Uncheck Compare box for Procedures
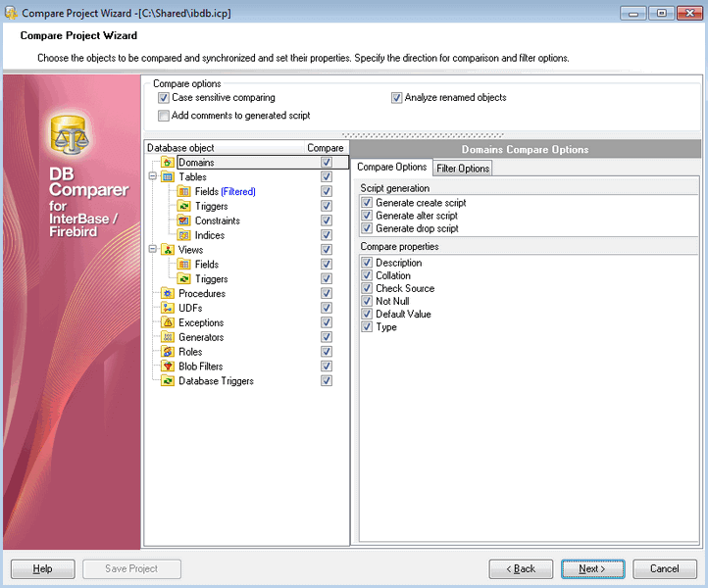Screen dimensions: 708x588 point(327,293)
